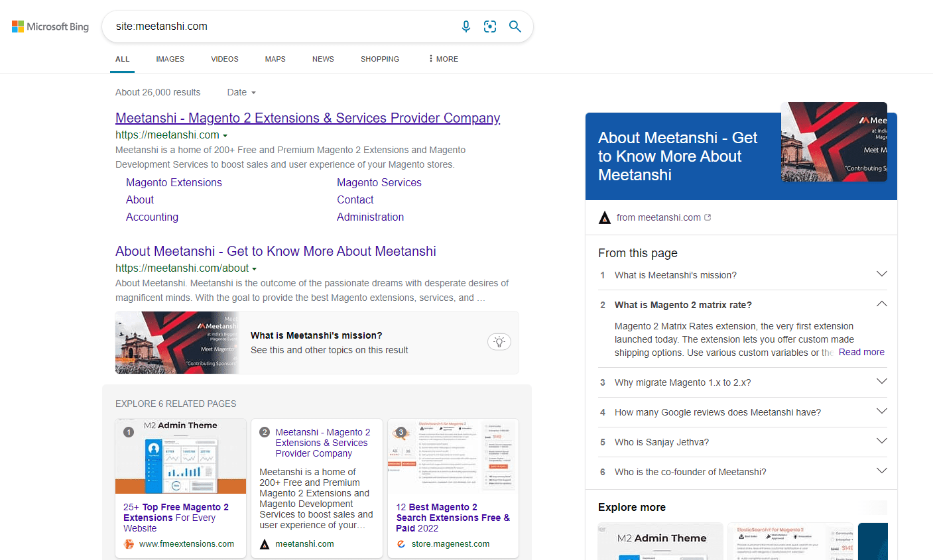
Task: Click the microphone icon for voice search
Action: click(466, 26)
